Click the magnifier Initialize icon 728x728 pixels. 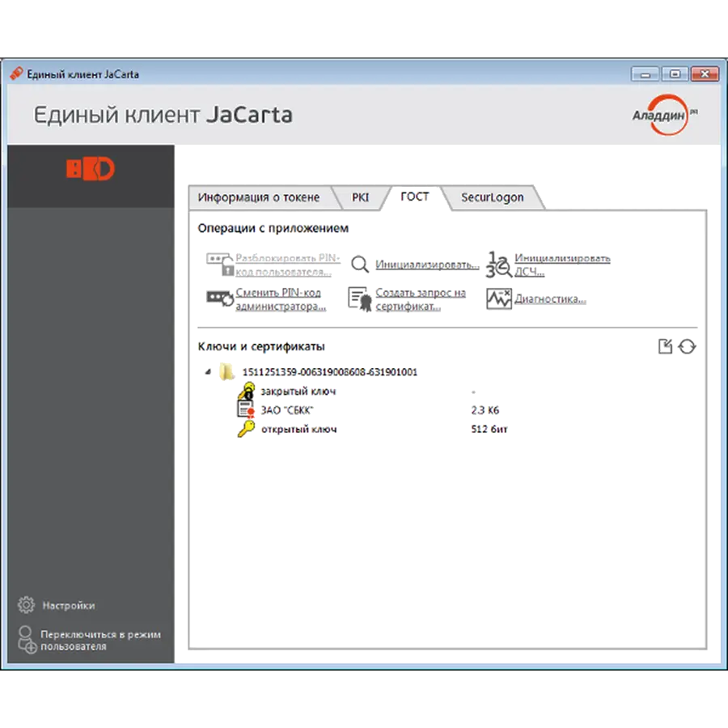pos(360,265)
